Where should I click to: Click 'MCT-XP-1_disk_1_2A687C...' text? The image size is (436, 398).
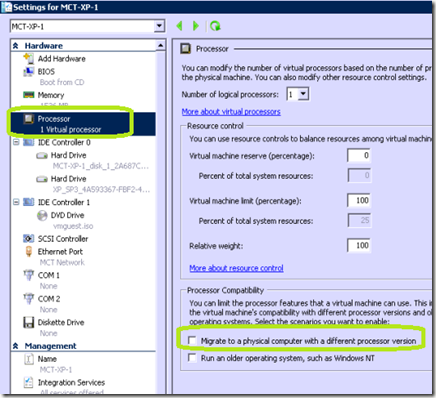101,166
